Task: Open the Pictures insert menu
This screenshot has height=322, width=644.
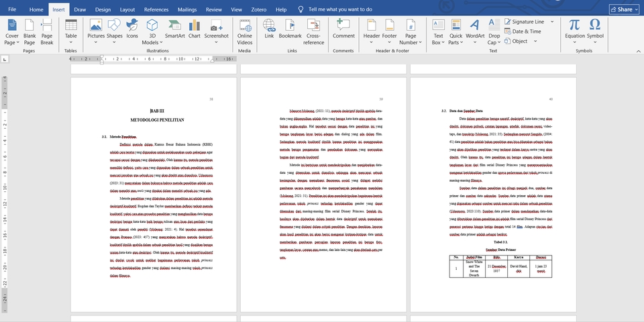Action: click(96, 32)
